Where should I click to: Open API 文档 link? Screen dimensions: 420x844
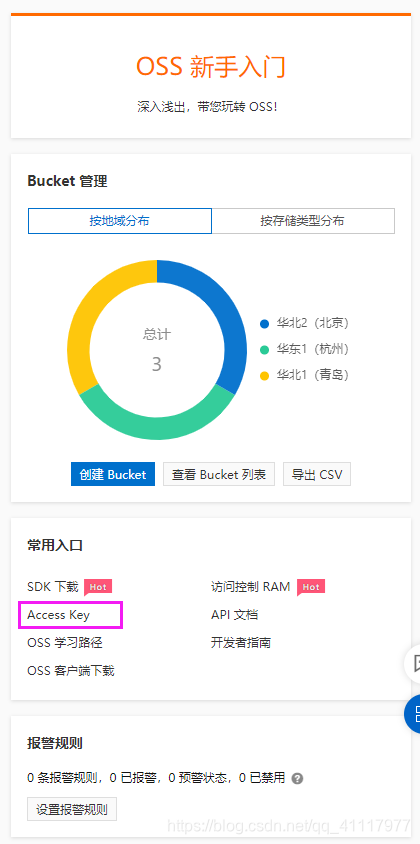coord(234,615)
